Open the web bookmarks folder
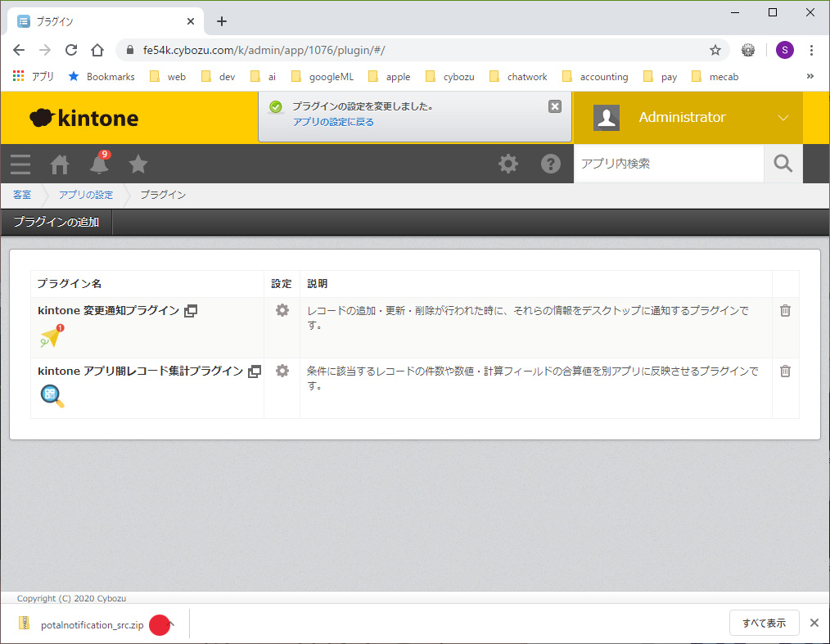 click(x=168, y=77)
